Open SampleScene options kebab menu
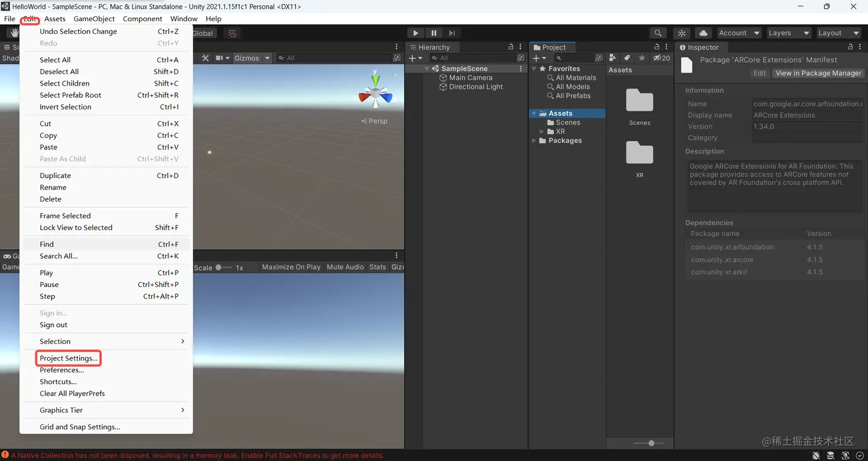 [521, 69]
